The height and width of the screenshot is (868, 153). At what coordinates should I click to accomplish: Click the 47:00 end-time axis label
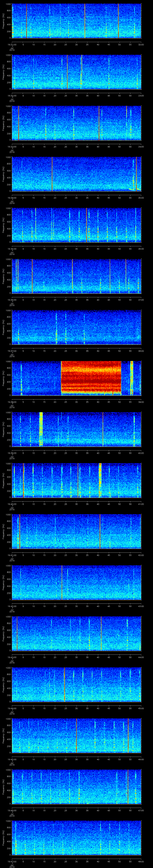[x=141, y=810]
